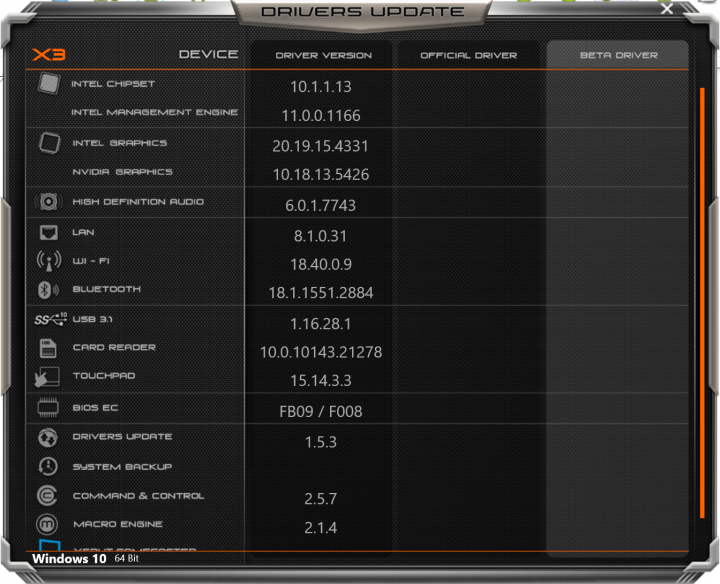Image resolution: width=720 pixels, height=584 pixels.
Task: Click the Intel Management Engine label
Action: pos(155,112)
